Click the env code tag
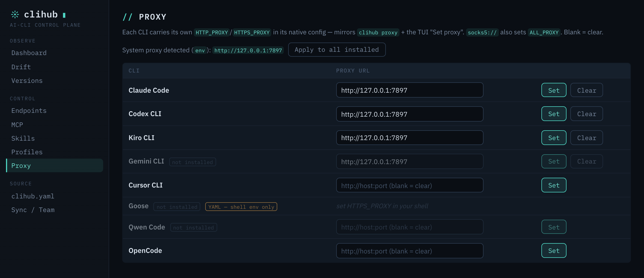 (x=200, y=50)
